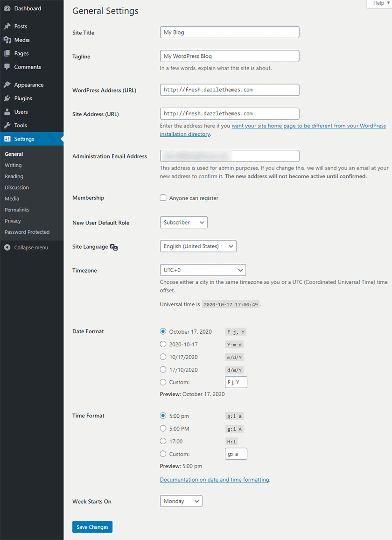Open Documentation on date and time formatting link
Viewport: 392px width, 540px height.
(214, 480)
